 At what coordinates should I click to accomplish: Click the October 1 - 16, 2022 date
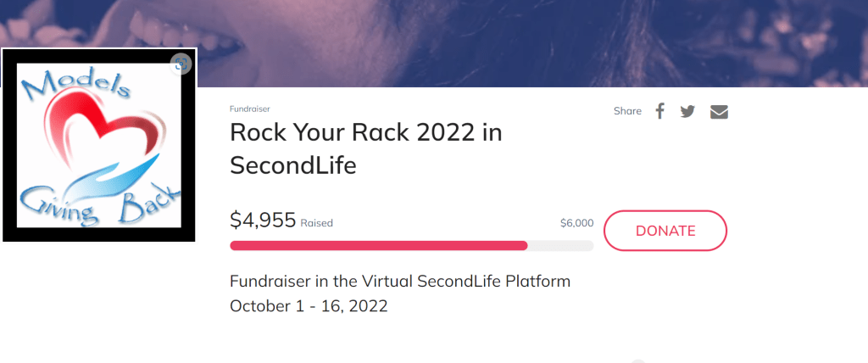pyautogui.click(x=309, y=306)
